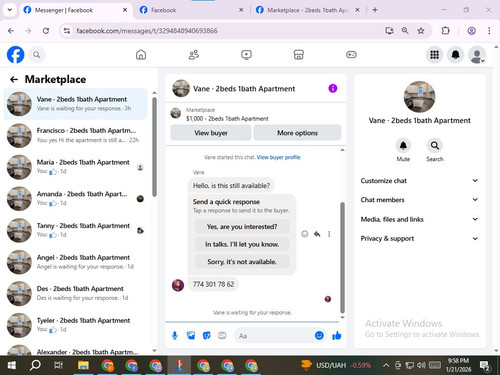This screenshot has height=375, width=500.
Task: Choose a GIF icon in composer
Action: pyautogui.click(x=222, y=336)
